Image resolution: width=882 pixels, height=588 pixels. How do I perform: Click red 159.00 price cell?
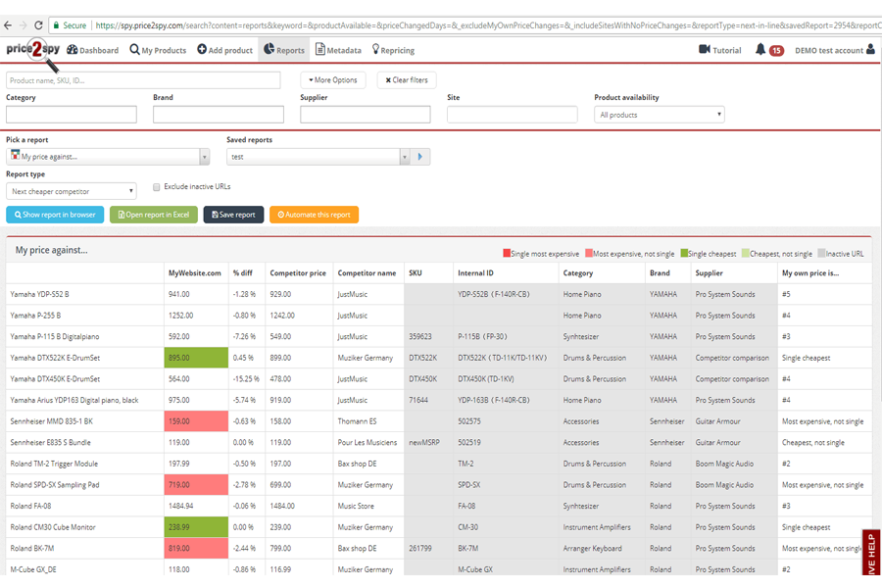click(x=196, y=421)
